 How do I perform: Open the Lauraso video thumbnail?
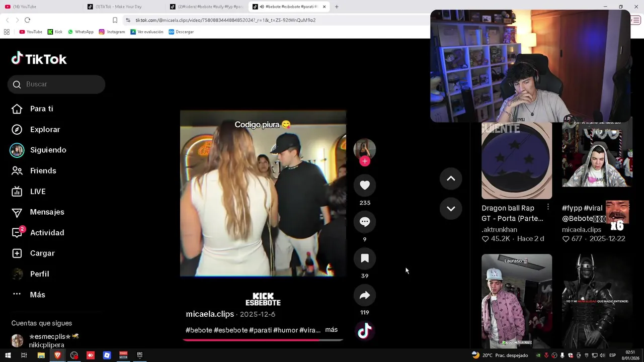coord(517,301)
